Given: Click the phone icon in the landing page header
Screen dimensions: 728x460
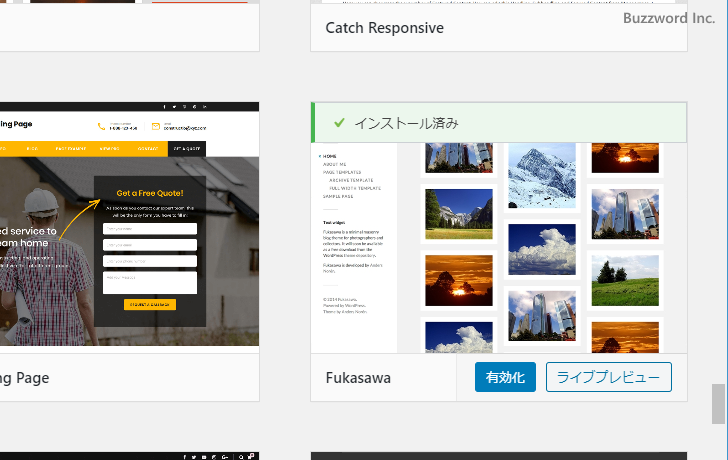Looking at the screenshot, I should click(102, 126).
